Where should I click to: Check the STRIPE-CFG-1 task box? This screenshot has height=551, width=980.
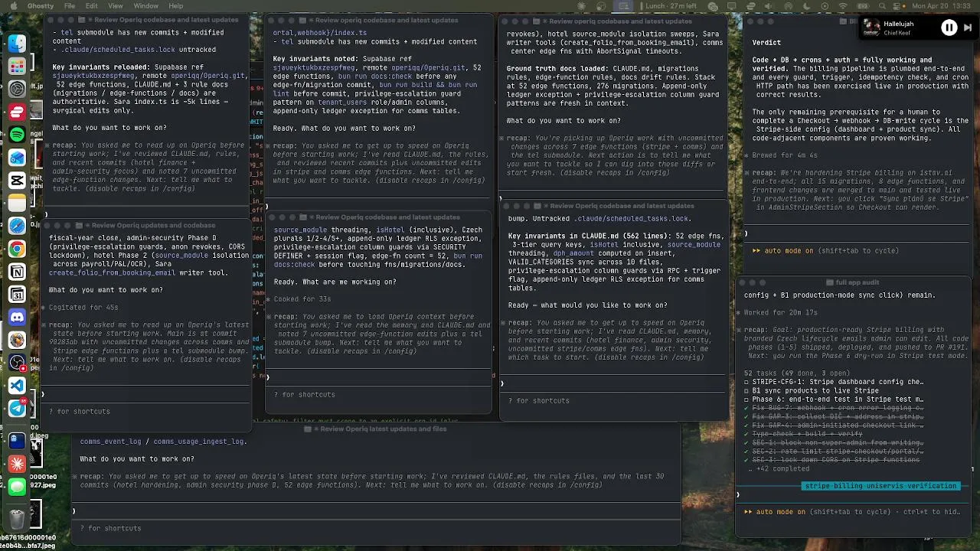pos(746,382)
